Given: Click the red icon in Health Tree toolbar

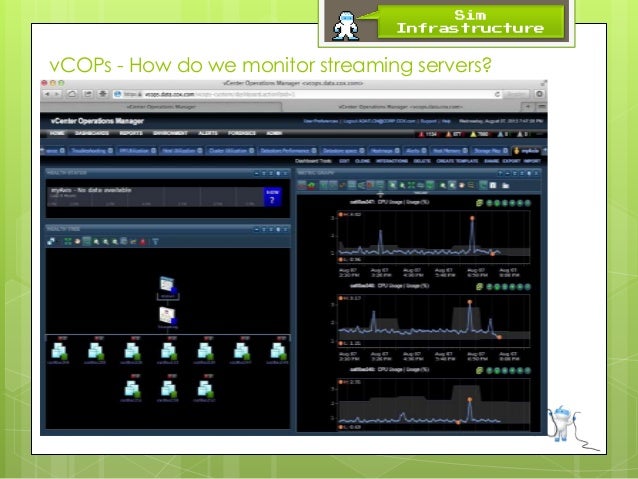Looking at the screenshot, I should click(x=143, y=242).
